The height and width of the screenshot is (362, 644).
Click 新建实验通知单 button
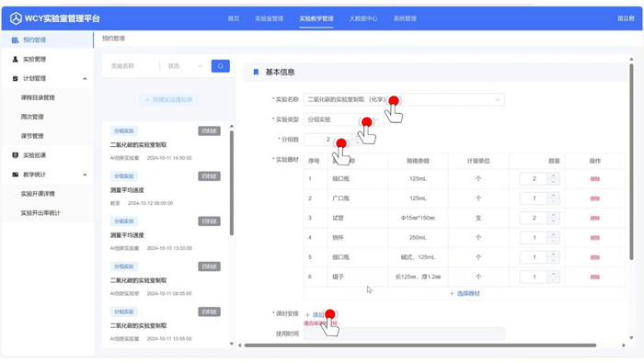168,99
